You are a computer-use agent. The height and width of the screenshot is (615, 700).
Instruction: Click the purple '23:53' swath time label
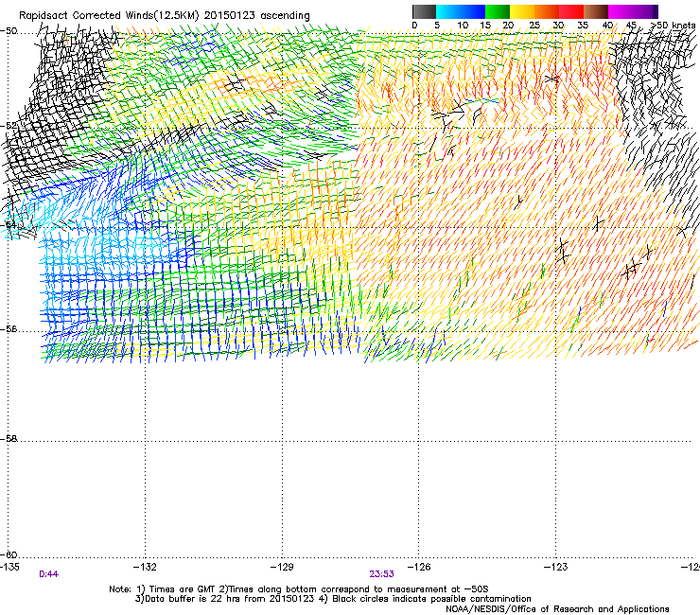click(x=382, y=574)
